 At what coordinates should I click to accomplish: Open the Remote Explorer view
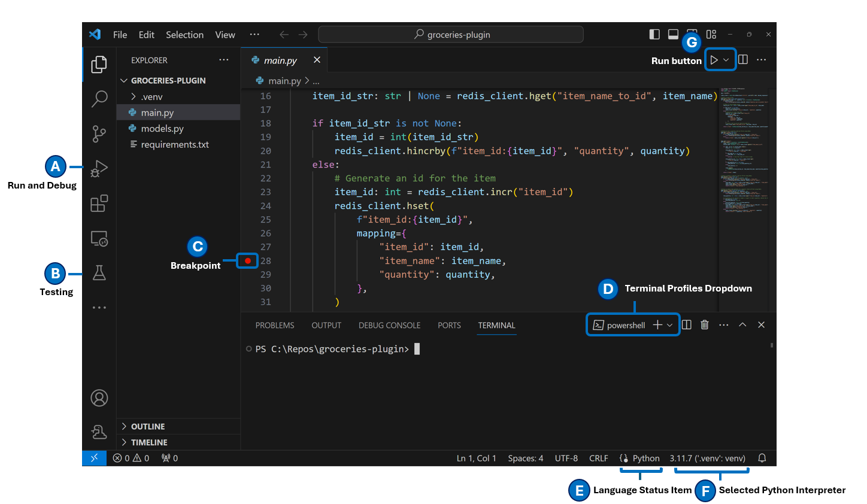click(99, 238)
